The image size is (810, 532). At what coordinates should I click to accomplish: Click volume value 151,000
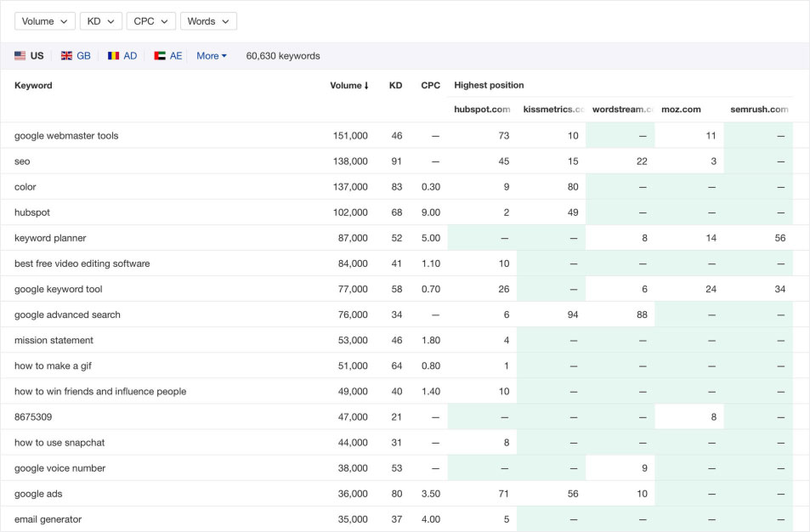pyautogui.click(x=350, y=136)
